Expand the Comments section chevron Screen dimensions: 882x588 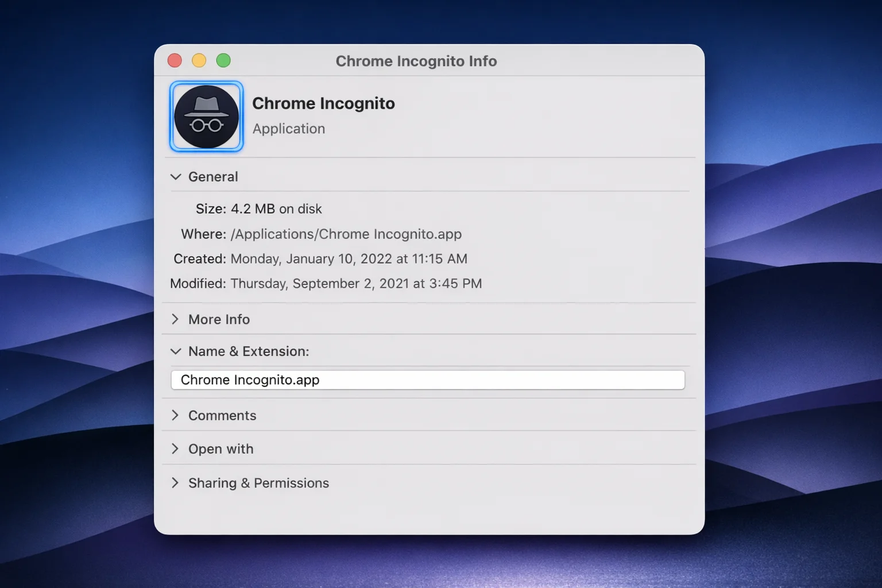pyautogui.click(x=175, y=415)
